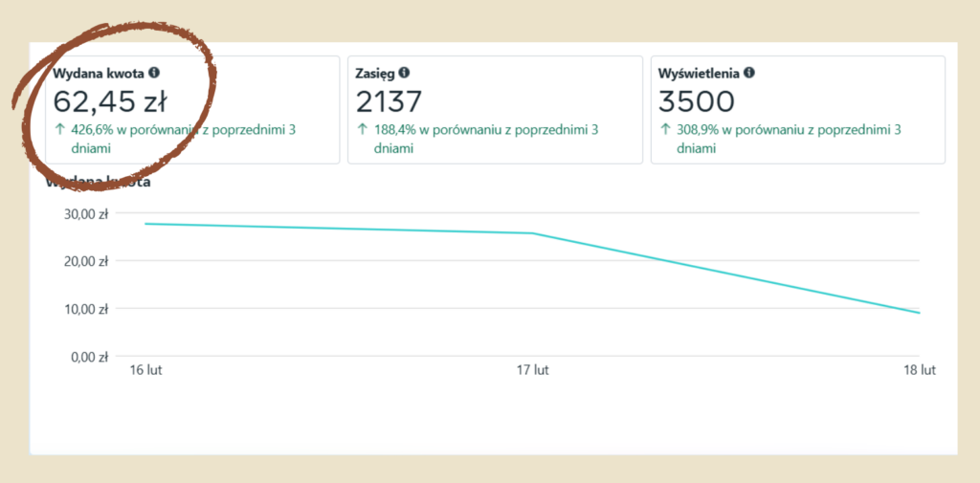Click green up arrow beside 188,4%
This screenshot has width=980, height=483.
[362, 129]
